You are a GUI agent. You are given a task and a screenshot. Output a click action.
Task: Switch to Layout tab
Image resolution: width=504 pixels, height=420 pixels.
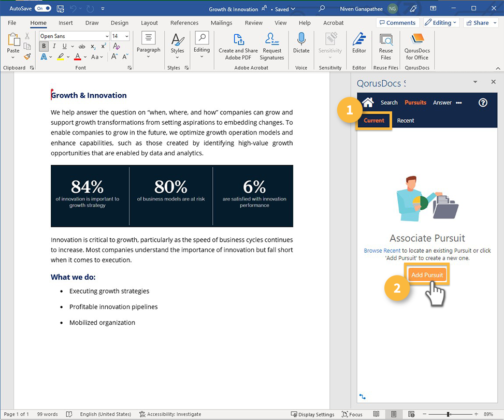[149, 23]
